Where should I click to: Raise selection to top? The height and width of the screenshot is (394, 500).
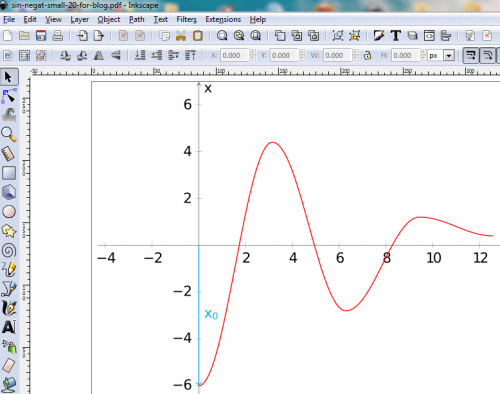190,55
